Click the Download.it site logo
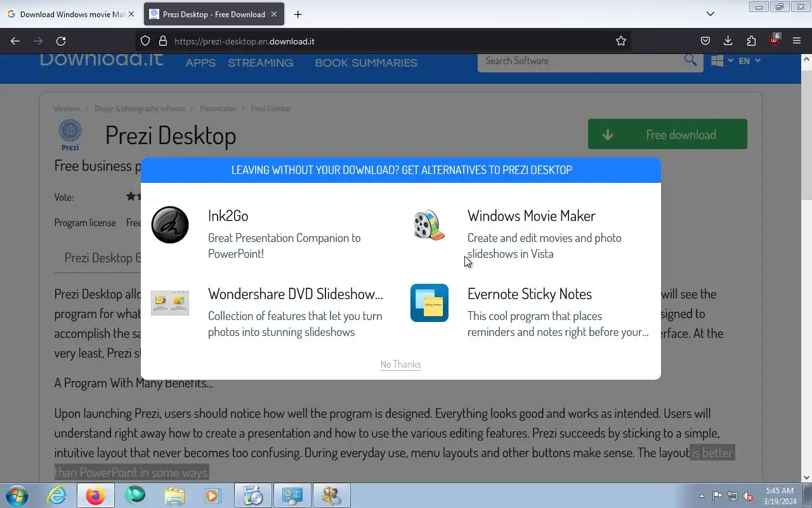Screen dimensions: 812x508 [101, 60]
